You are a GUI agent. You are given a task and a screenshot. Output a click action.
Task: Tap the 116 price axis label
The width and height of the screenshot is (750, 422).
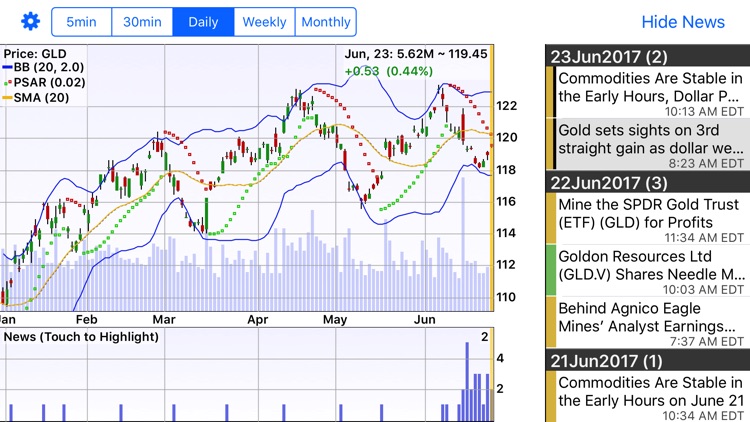pyautogui.click(x=507, y=201)
